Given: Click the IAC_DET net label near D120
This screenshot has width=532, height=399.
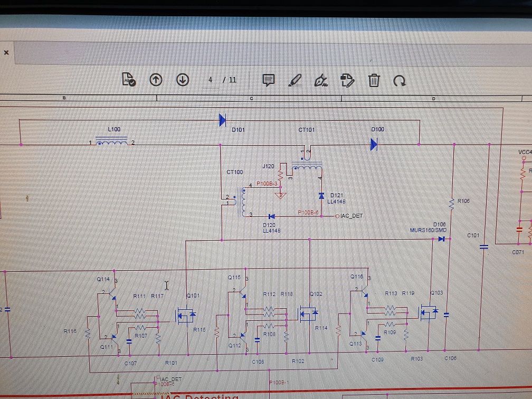Looking at the screenshot, I should click(x=351, y=216).
